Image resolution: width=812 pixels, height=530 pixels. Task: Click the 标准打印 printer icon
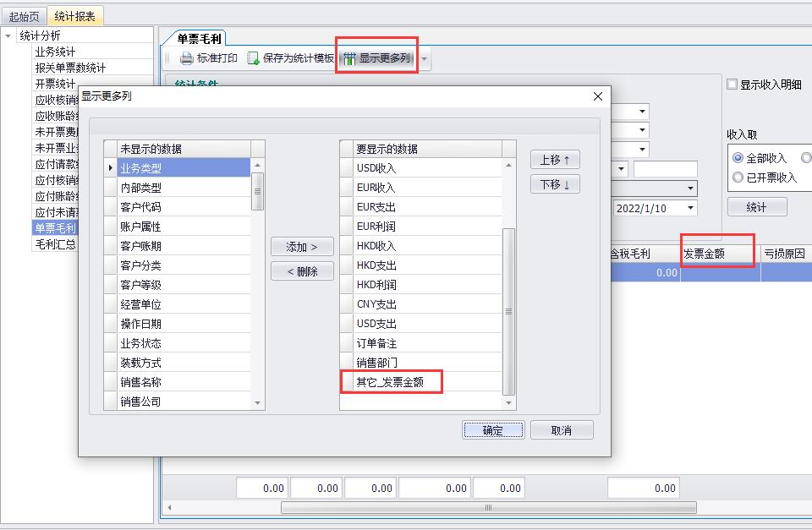(x=186, y=58)
